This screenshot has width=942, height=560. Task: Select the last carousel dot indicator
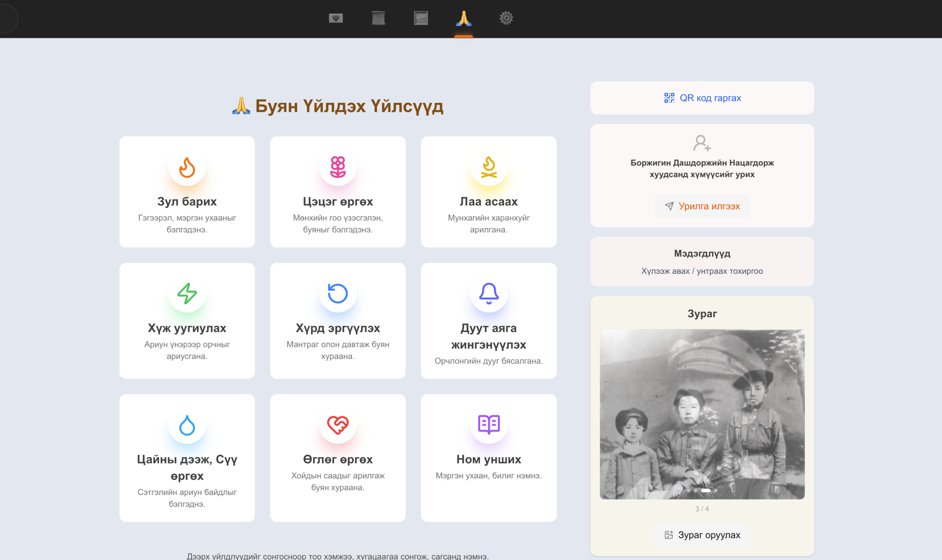[716, 490]
